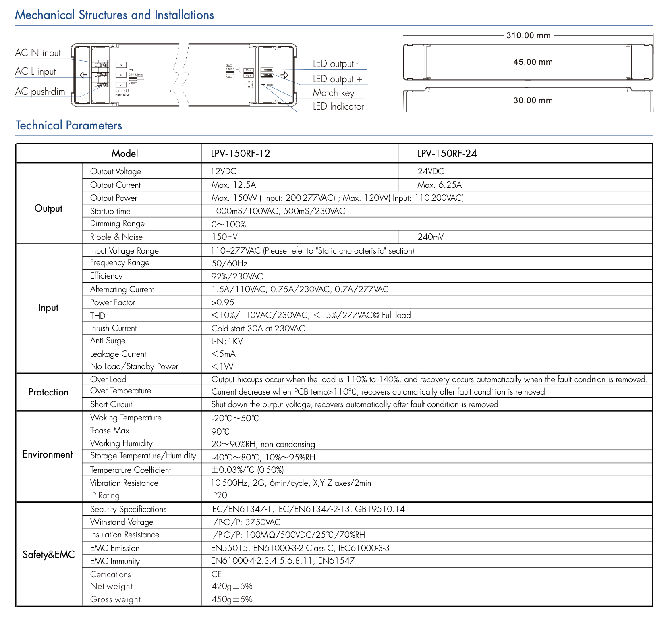Click the LED Indicator label
Screen dimensions: 672x620
tap(338, 106)
